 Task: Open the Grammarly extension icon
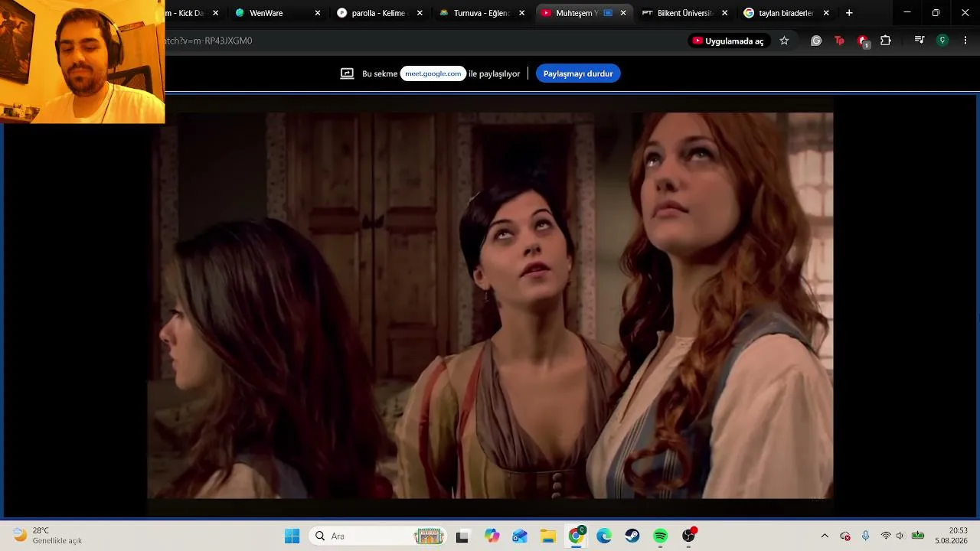pyautogui.click(x=816, y=41)
